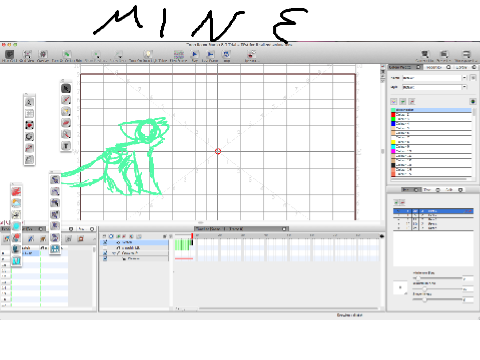Pick the bright green swatch in palette list
This screenshot has width=480, height=360.
393,119
